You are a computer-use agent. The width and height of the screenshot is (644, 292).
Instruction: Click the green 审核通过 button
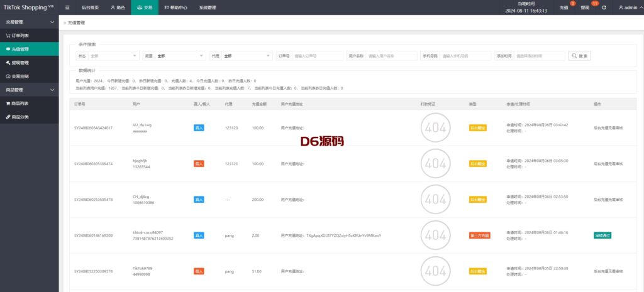602,235
